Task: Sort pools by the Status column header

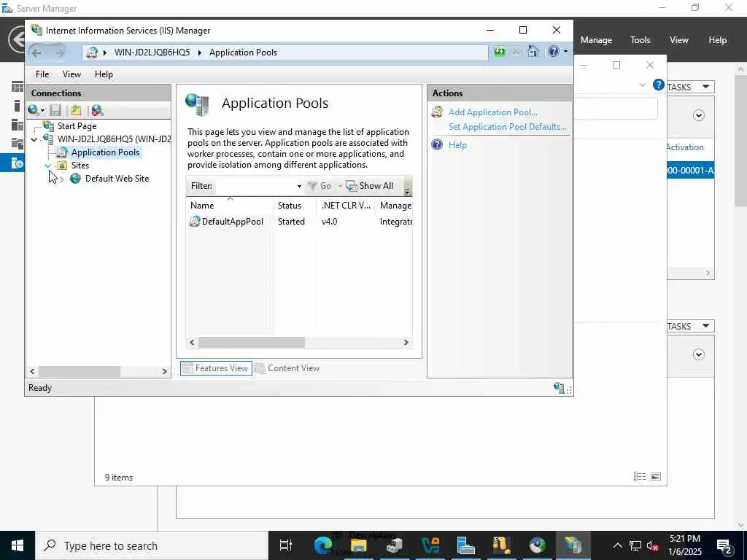Action: (x=295, y=205)
